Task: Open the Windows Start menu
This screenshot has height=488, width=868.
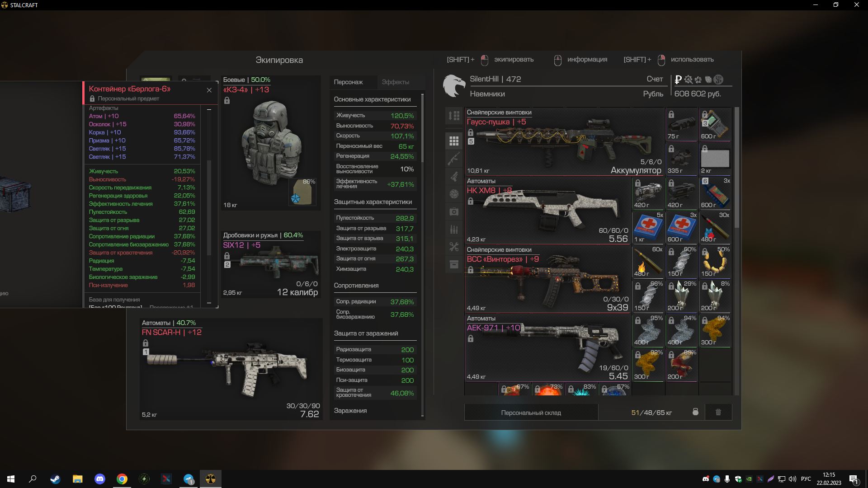Action: [11, 479]
